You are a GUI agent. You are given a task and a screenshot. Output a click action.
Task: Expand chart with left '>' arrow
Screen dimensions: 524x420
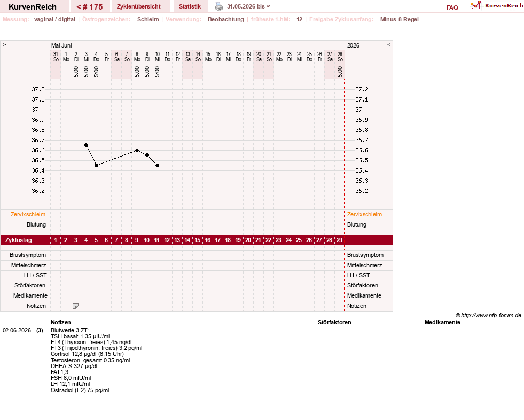click(x=4, y=44)
